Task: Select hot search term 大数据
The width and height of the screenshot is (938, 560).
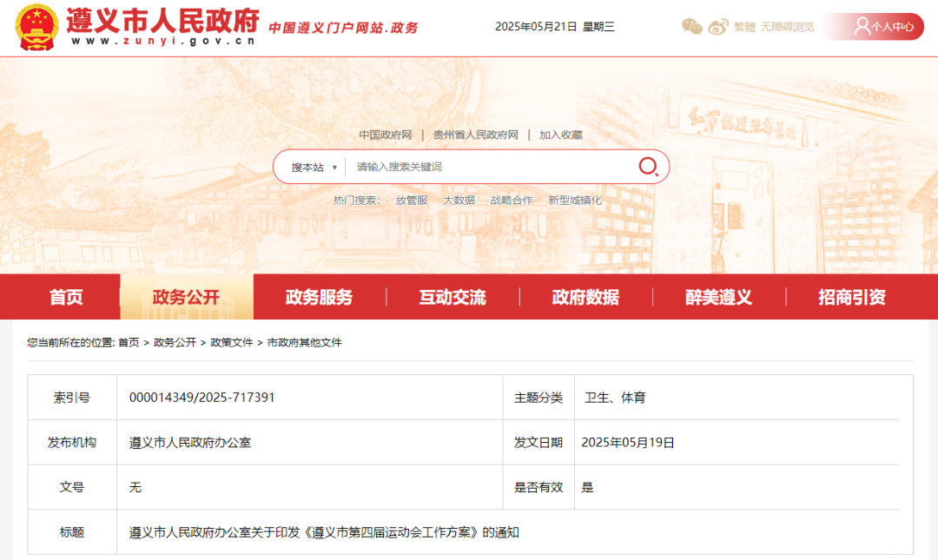Action: point(459,200)
